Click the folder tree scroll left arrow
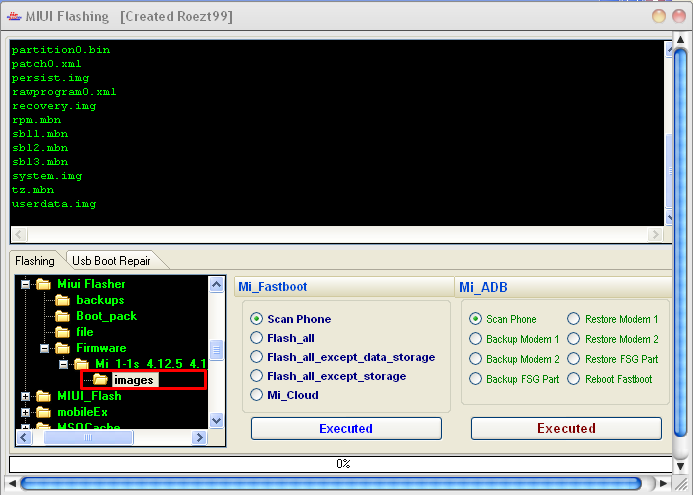The image size is (693, 495). click(24, 438)
